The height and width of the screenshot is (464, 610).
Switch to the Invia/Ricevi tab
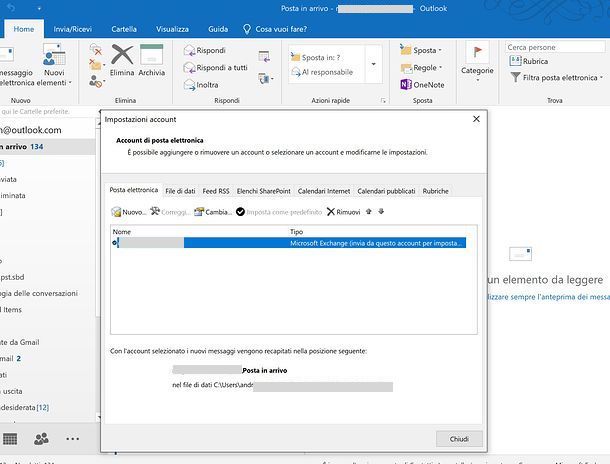tap(73, 29)
